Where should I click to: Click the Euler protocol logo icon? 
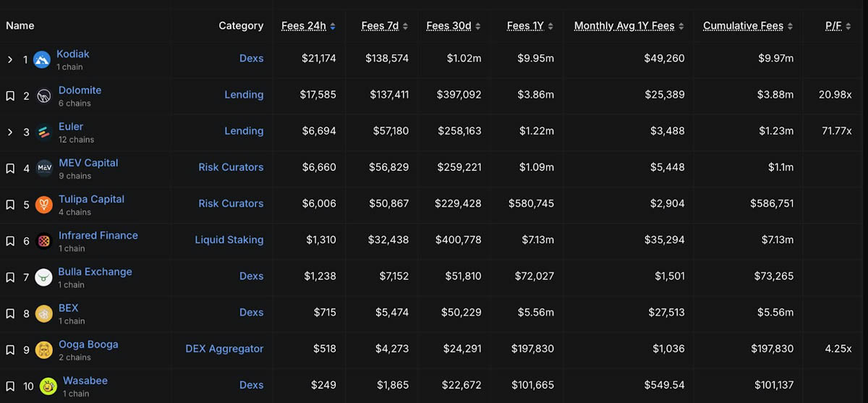pos(43,132)
